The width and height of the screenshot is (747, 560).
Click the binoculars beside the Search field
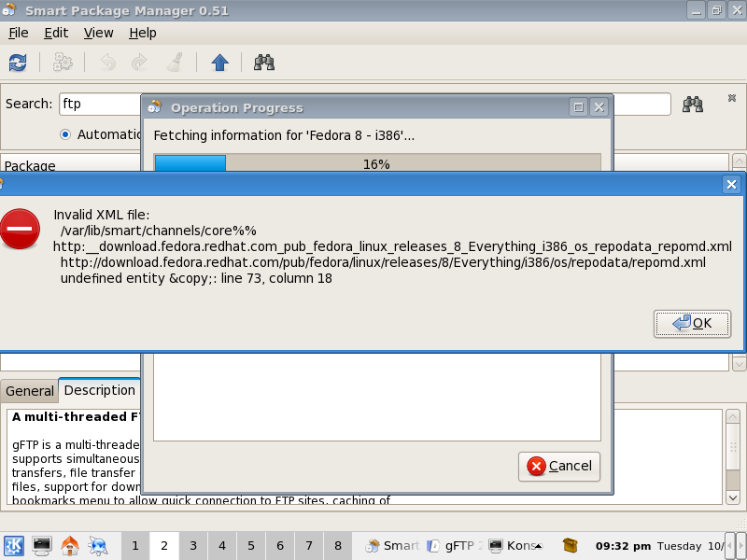[693, 104]
